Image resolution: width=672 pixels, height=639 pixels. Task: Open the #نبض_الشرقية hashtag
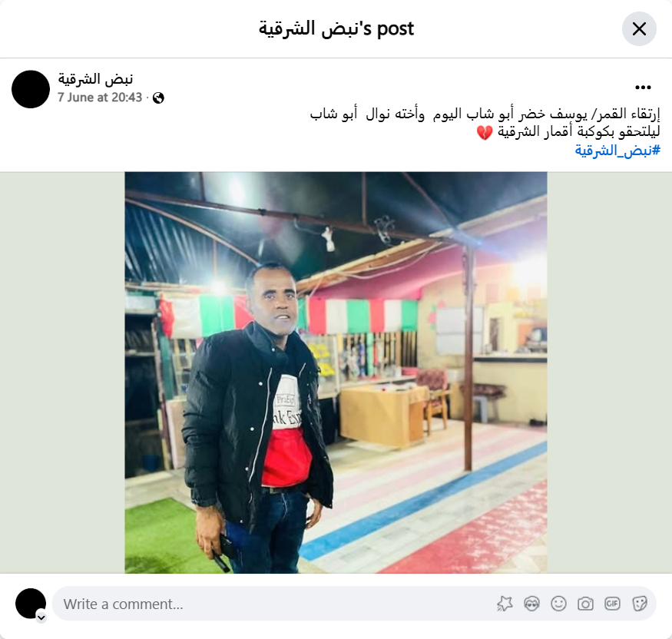(x=617, y=151)
